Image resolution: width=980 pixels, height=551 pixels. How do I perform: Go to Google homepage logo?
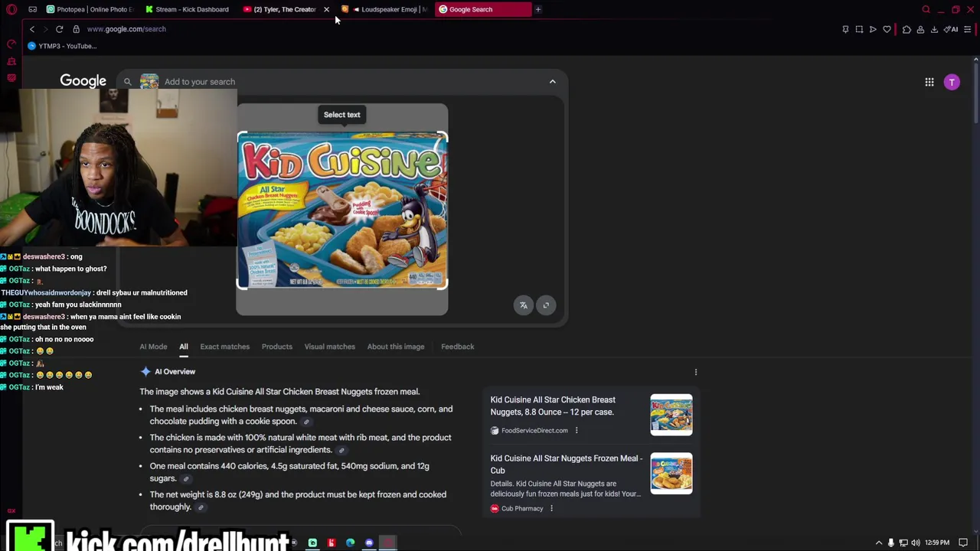point(83,81)
